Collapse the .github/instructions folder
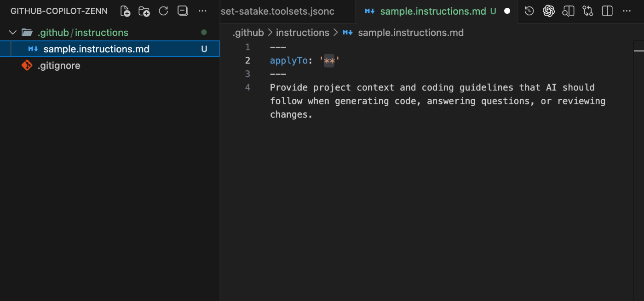The height and width of the screenshot is (301, 644). 13,33
